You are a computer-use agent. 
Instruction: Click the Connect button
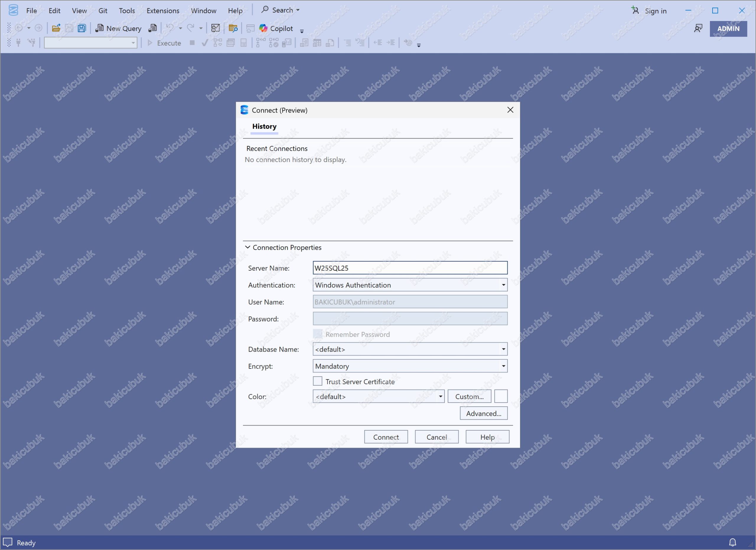[386, 437]
